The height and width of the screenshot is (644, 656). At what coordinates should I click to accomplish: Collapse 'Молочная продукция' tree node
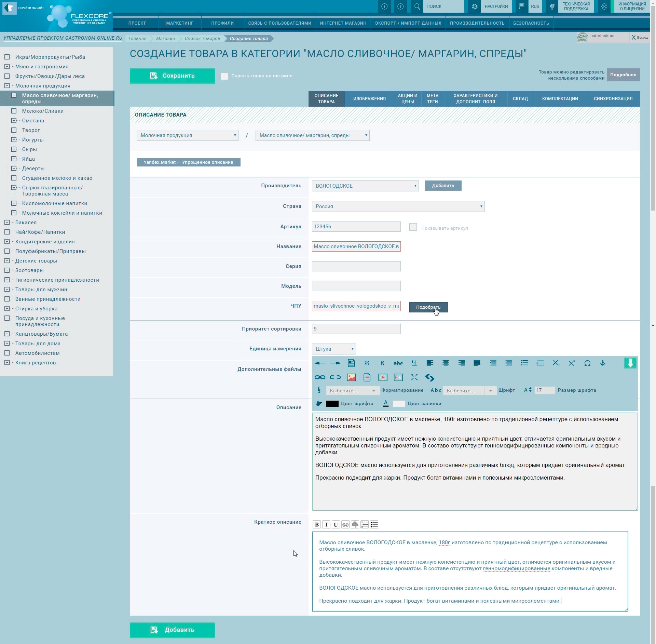pos(7,86)
